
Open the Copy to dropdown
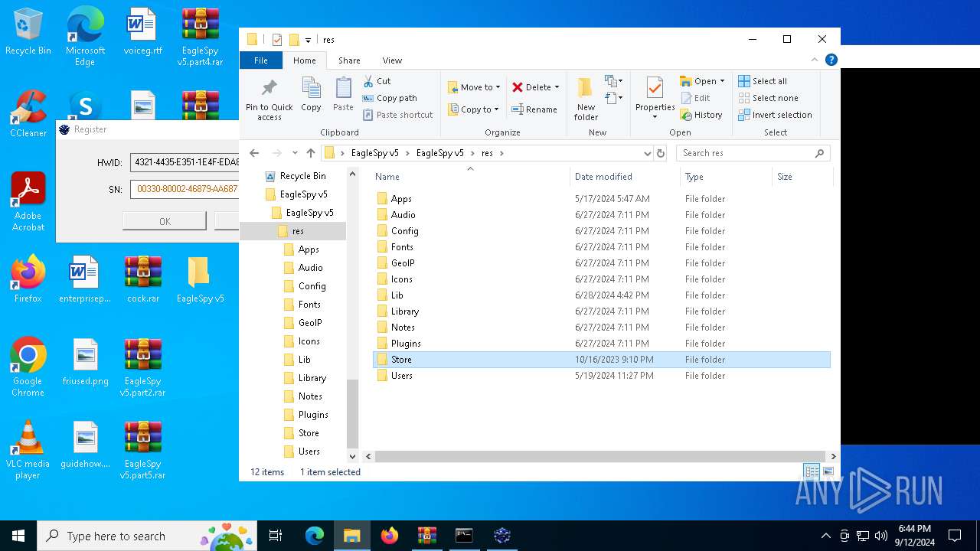pyautogui.click(x=474, y=109)
